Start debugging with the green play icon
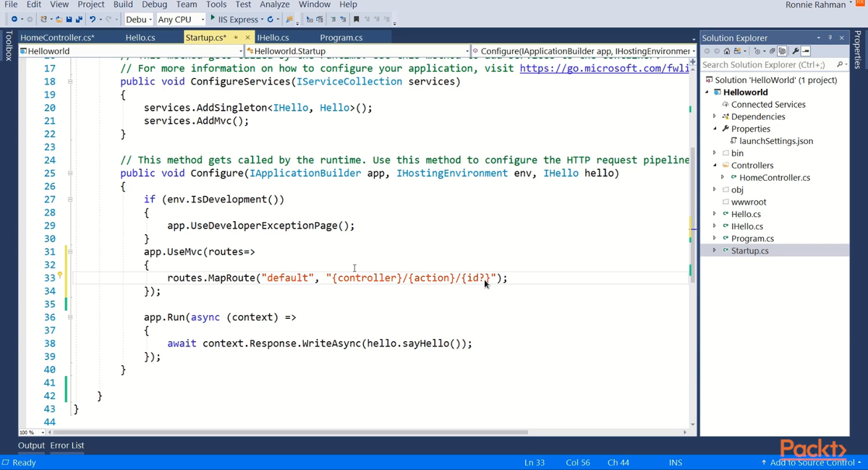This screenshot has height=470, width=868. point(213,19)
